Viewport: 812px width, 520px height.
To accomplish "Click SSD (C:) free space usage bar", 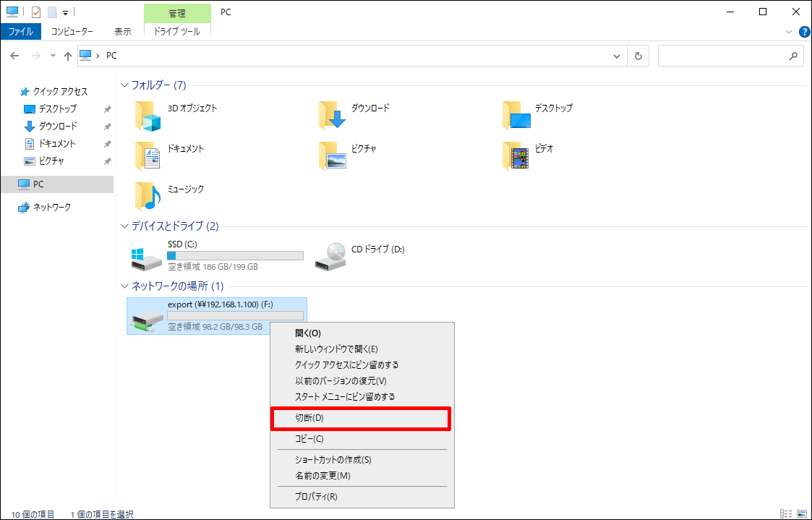I will tap(235, 255).
